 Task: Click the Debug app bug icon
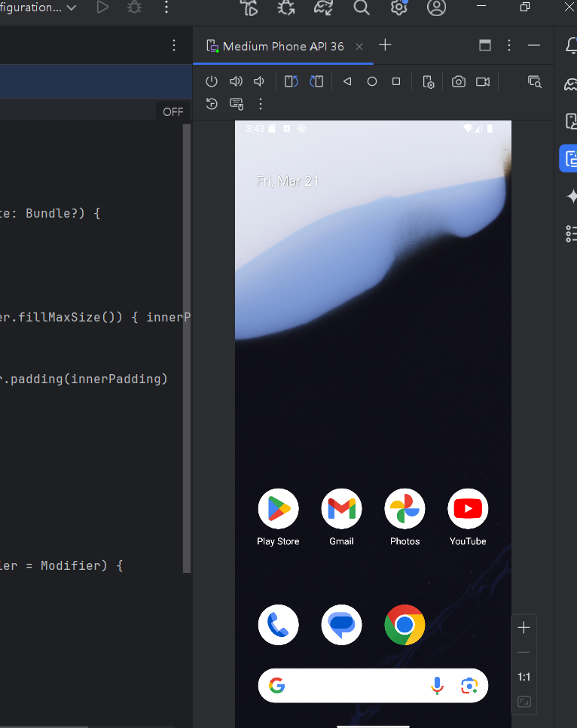[135, 7]
